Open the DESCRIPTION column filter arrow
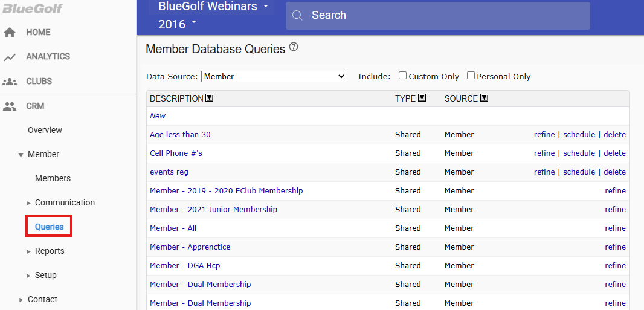Viewport: 644px width, 310px height. tap(210, 98)
